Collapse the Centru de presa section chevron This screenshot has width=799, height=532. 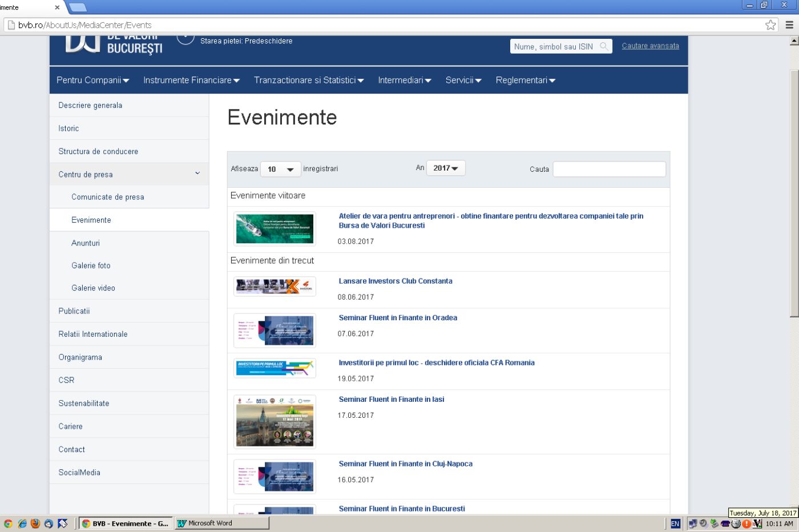click(197, 174)
